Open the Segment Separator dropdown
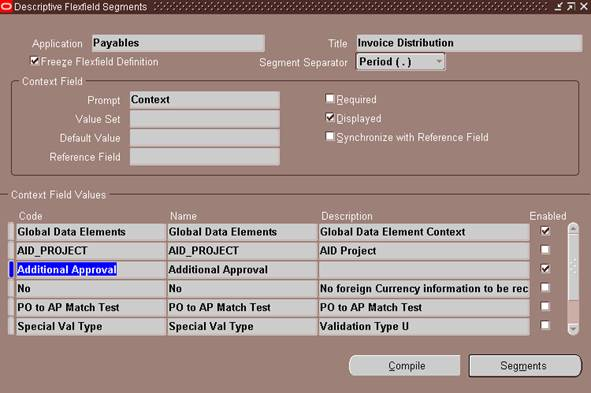The image size is (591, 393). tap(439, 61)
